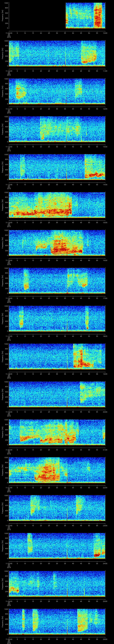Viewport: 114px width, 644px height.
Task: Select the spectrogram panel starting at 11:09:00
Action: [57, 16]
